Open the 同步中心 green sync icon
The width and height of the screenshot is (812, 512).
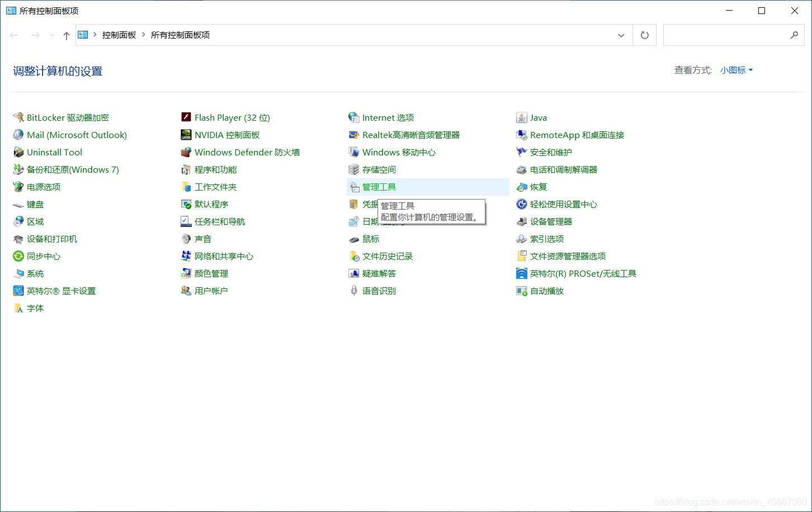(x=18, y=256)
